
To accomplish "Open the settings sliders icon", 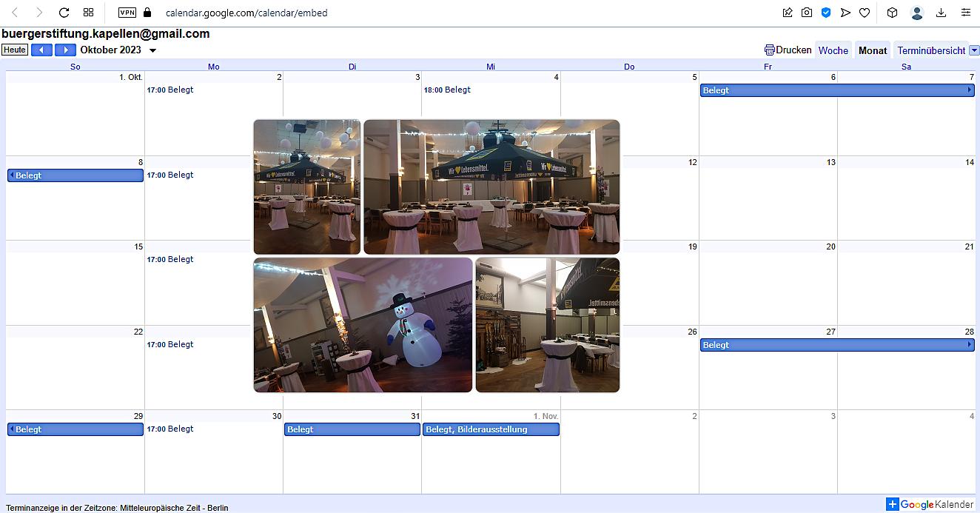I will coord(965,12).
